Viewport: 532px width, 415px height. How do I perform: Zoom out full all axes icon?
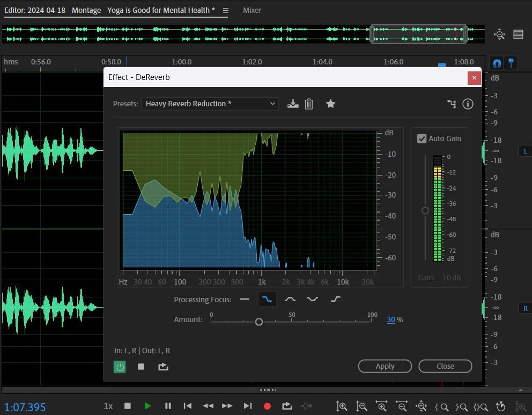(421, 406)
